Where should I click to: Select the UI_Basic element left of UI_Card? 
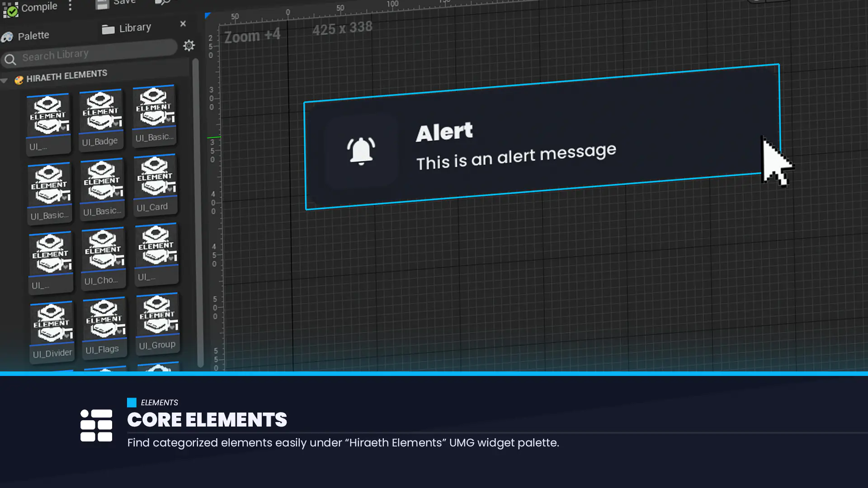pyautogui.click(x=102, y=189)
